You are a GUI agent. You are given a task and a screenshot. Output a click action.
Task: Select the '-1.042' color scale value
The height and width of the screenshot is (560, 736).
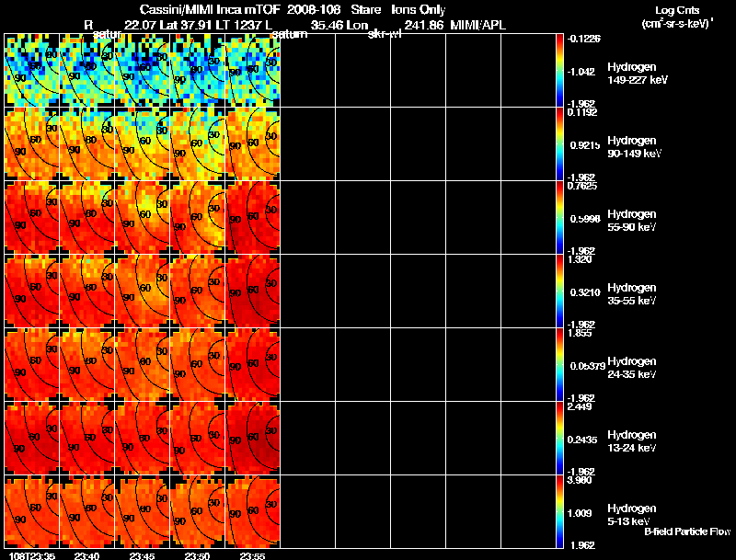point(581,72)
